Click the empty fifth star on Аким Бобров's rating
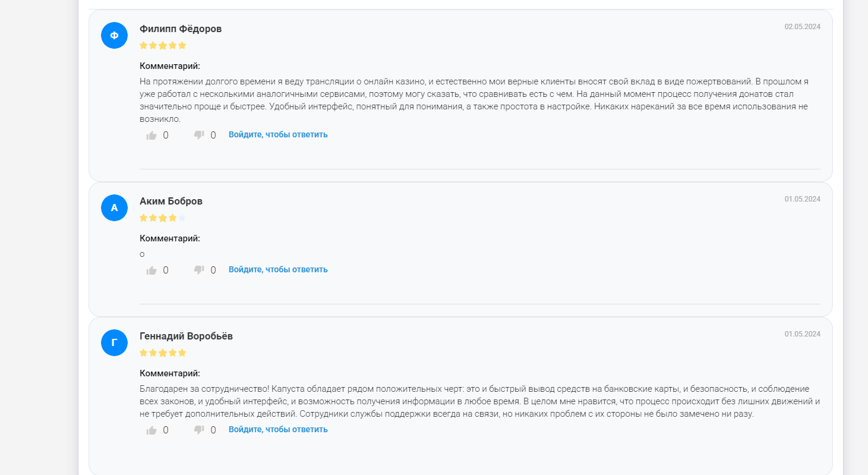This screenshot has width=868, height=475. pyautogui.click(x=182, y=218)
